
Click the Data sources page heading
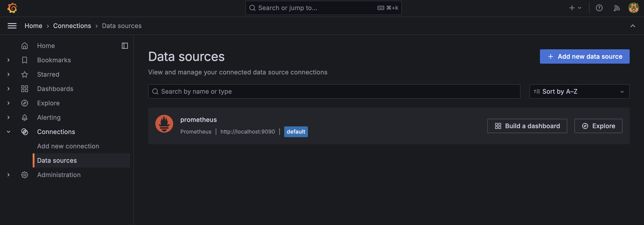[186, 56]
